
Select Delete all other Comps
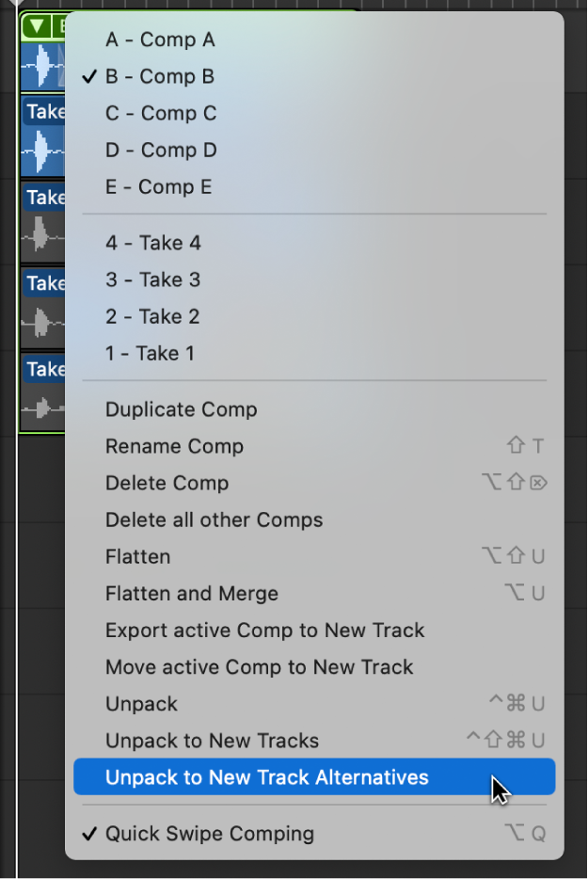point(214,519)
